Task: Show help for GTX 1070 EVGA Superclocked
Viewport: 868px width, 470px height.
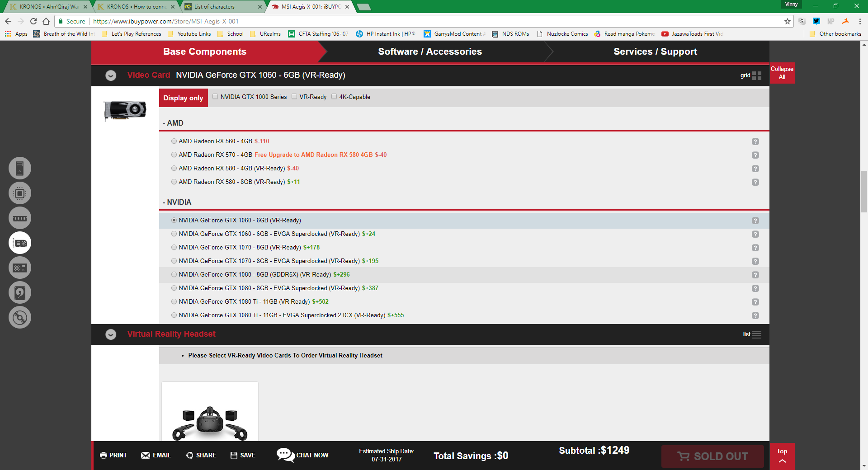Action: [x=755, y=261]
